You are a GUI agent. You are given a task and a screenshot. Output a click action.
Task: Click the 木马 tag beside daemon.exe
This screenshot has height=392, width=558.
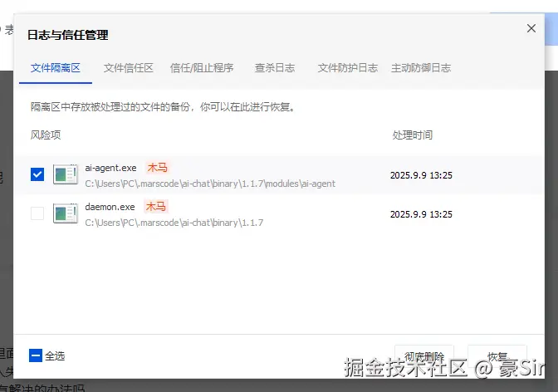[x=155, y=207]
